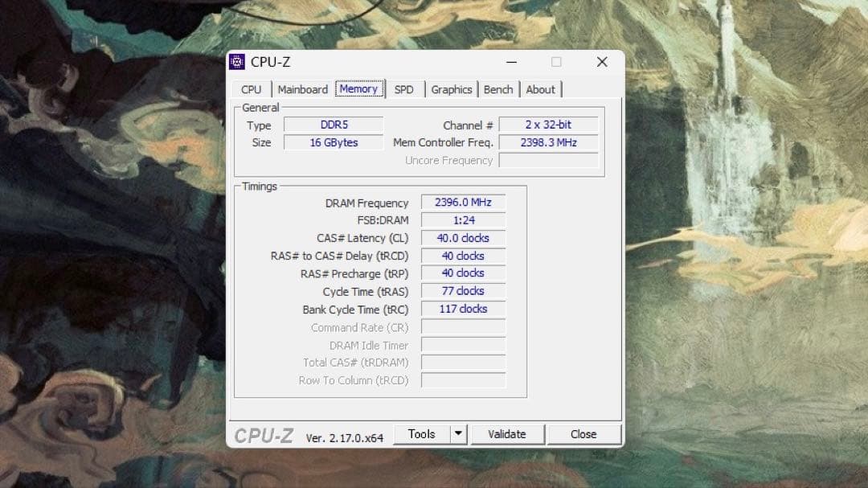Select the 2398.3 MHz controller frequency value
Viewport: 868px width, 488px height.
549,142
